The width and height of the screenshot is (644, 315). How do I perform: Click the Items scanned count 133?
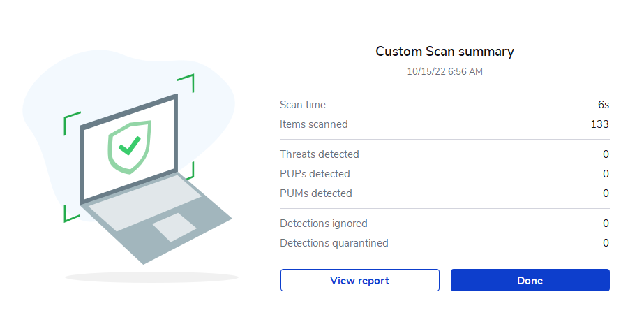(599, 124)
